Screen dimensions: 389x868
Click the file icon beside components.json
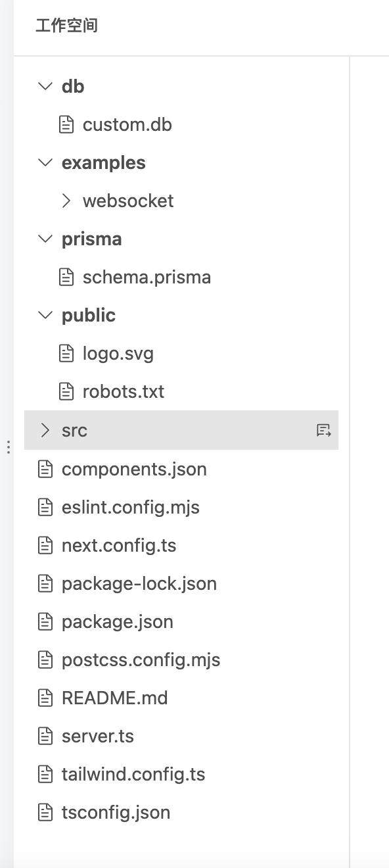[x=45, y=469]
